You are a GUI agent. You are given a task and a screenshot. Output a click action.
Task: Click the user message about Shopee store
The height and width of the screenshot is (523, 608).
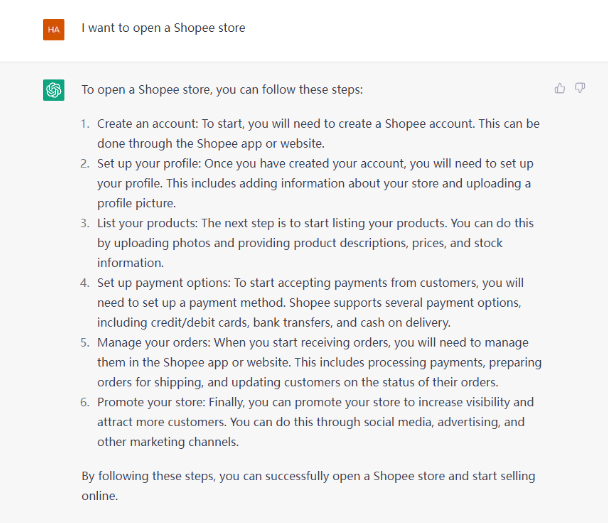click(163, 28)
